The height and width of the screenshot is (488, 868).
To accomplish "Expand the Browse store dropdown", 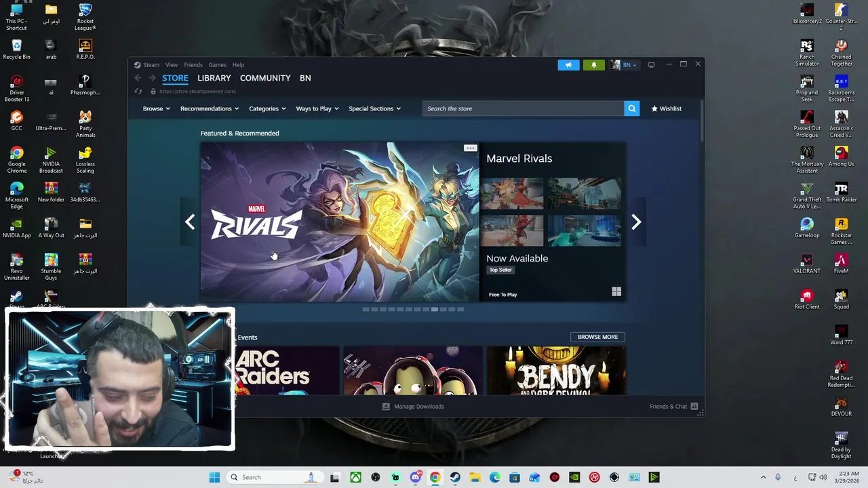I will click(x=156, y=108).
